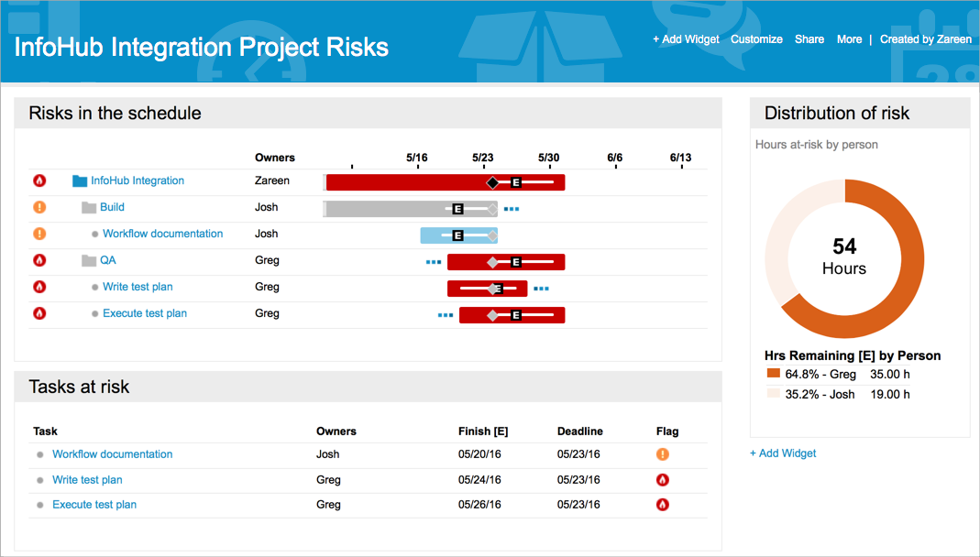Click the flame icon beside the QA row
This screenshot has width=980, height=557.
[x=39, y=260]
